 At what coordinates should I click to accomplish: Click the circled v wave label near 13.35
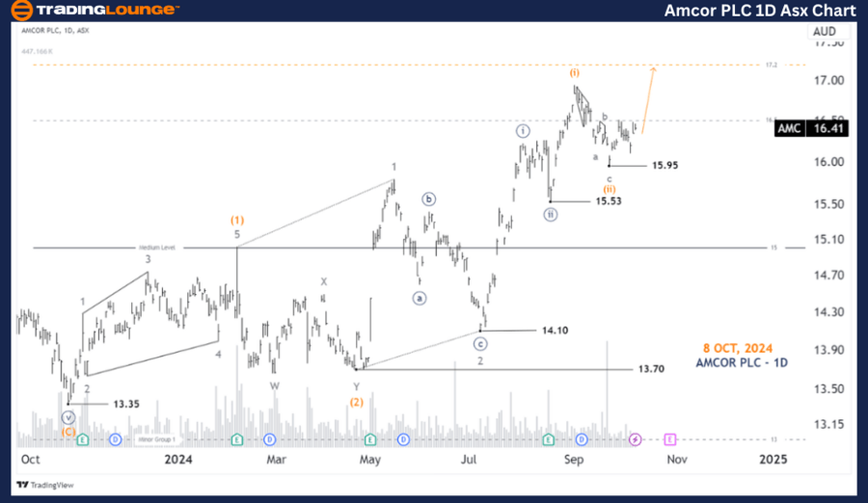click(x=68, y=417)
